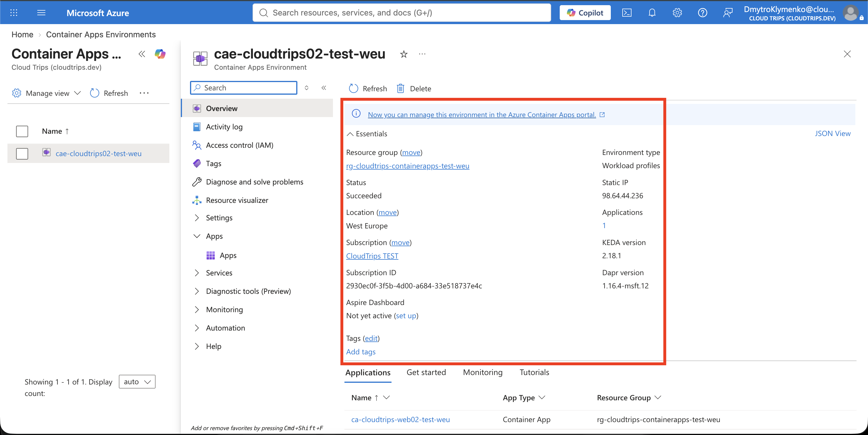
Task: Delete the Container Apps Environment
Action: point(414,89)
